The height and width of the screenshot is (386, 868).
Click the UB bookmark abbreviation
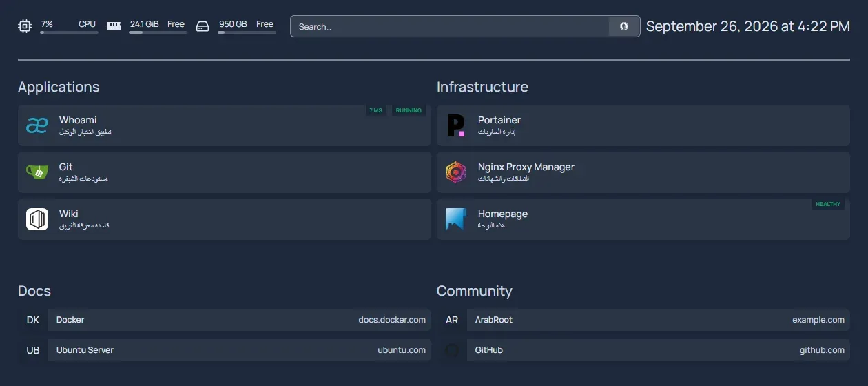point(33,350)
